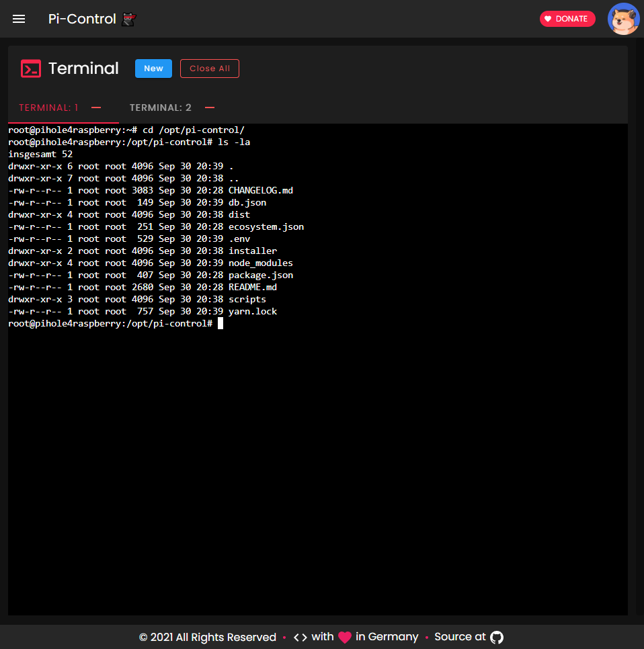Close Terminal 1 with its minus icon
Image resolution: width=644 pixels, height=649 pixels.
click(96, 107)
